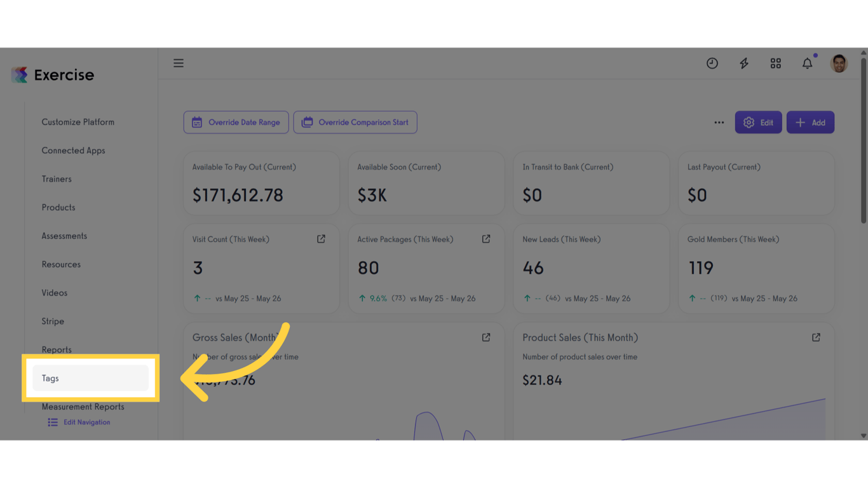This screenshot has width=868, height=488.
Task: Open Product Sales chart external link icon
Action: tap(816, 337)
